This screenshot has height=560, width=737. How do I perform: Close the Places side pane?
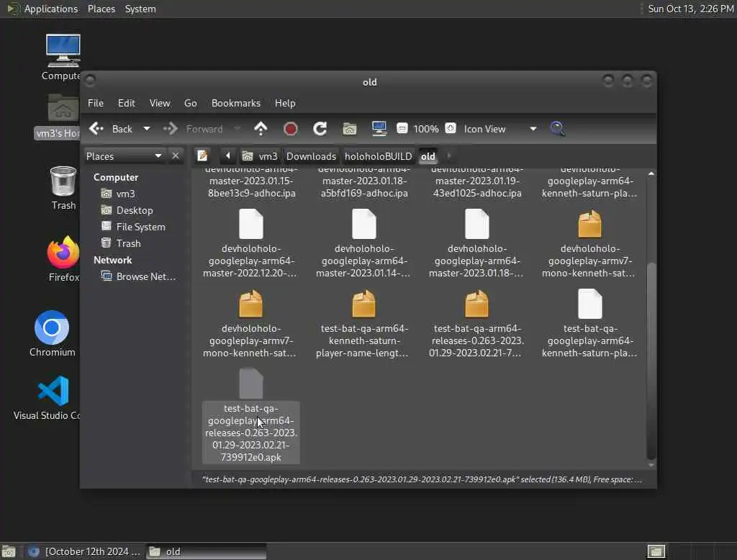(x=176, y=155)
